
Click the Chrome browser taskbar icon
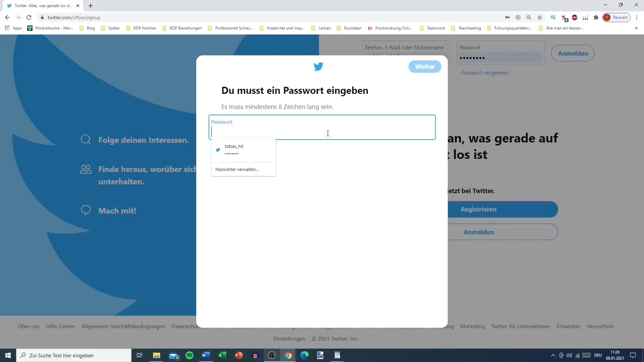[288, 355]
